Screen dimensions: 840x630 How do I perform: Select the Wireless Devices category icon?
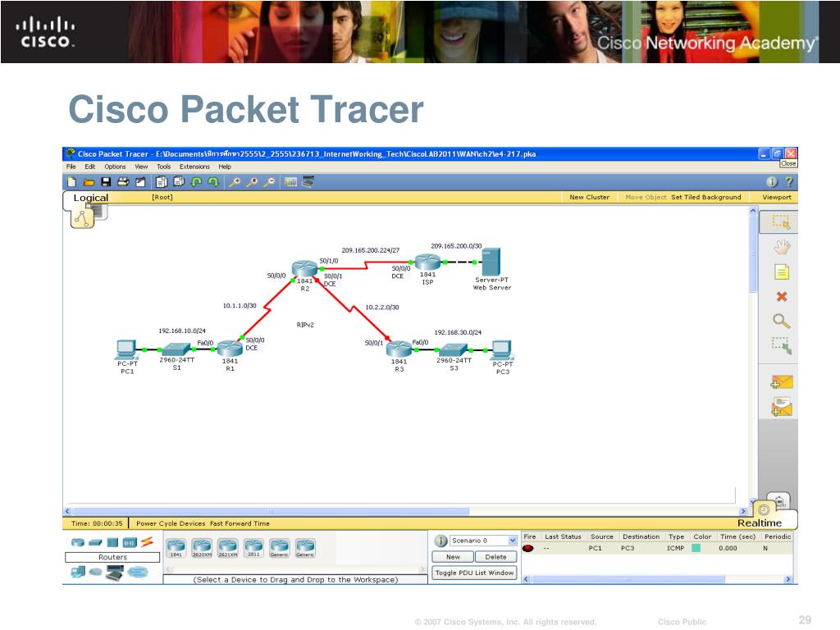click(130, 543)
